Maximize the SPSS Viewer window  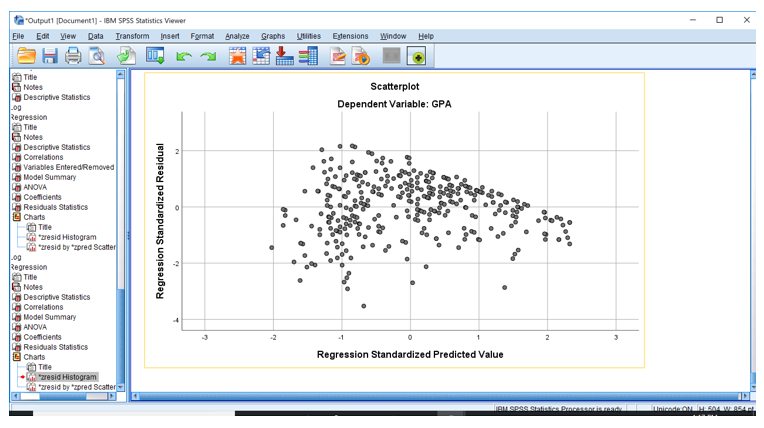tap(719, 20)
